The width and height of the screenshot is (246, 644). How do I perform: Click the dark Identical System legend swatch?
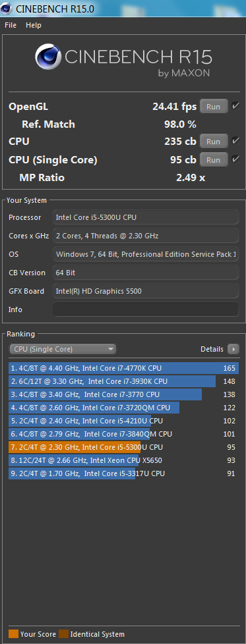(64, 633)
